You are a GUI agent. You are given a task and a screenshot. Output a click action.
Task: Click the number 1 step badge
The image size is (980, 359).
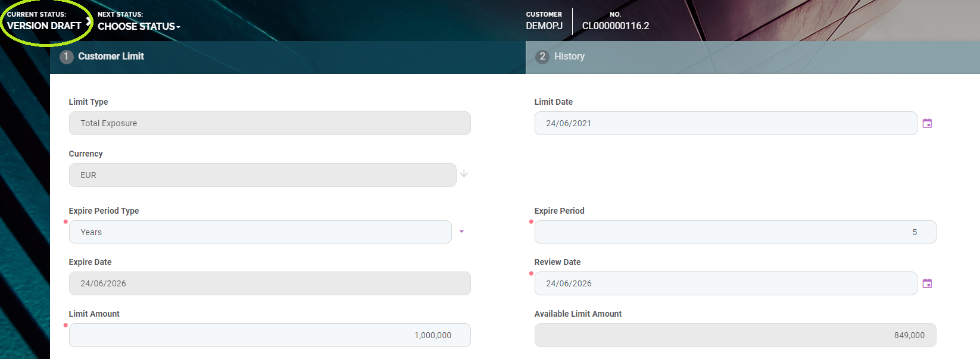tap(66, 57)
